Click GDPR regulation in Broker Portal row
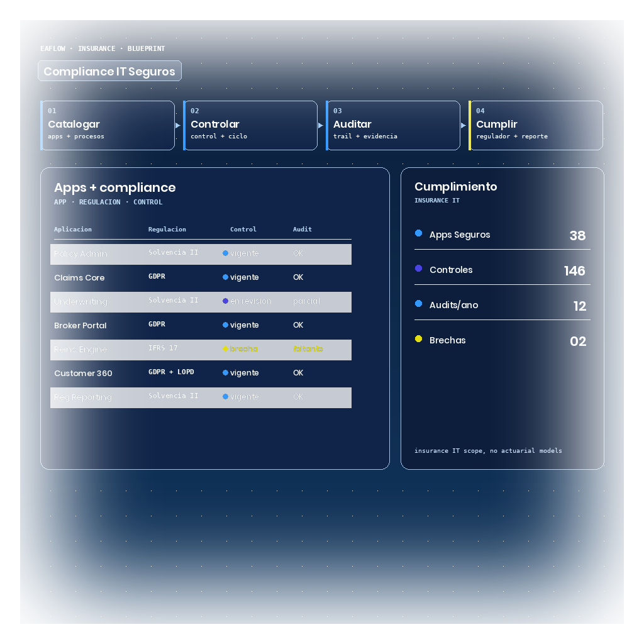Image resolution: width=644 pixels, height=644 pixels. pos(157,324)
